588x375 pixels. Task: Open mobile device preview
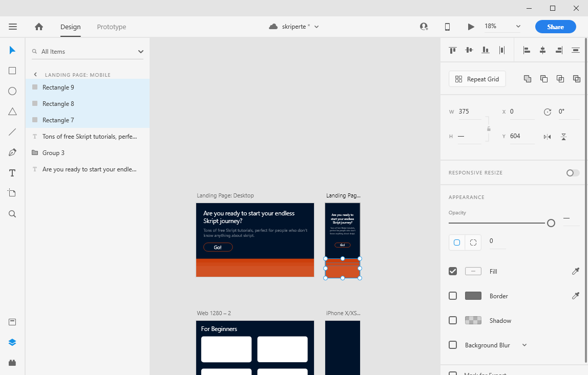(447, 27)
